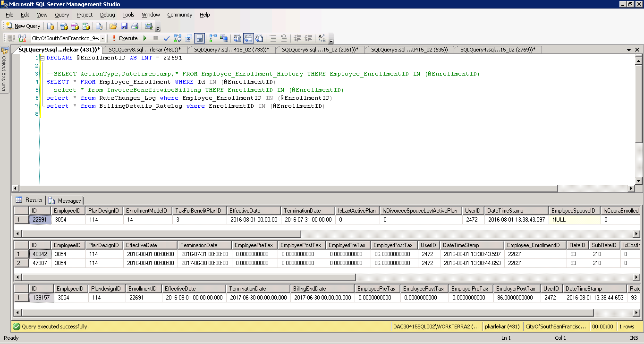Viewport: 644px width, 344px height.
Task: Collapse the DECLARE statement region on line 1
Action: point(41,58)
